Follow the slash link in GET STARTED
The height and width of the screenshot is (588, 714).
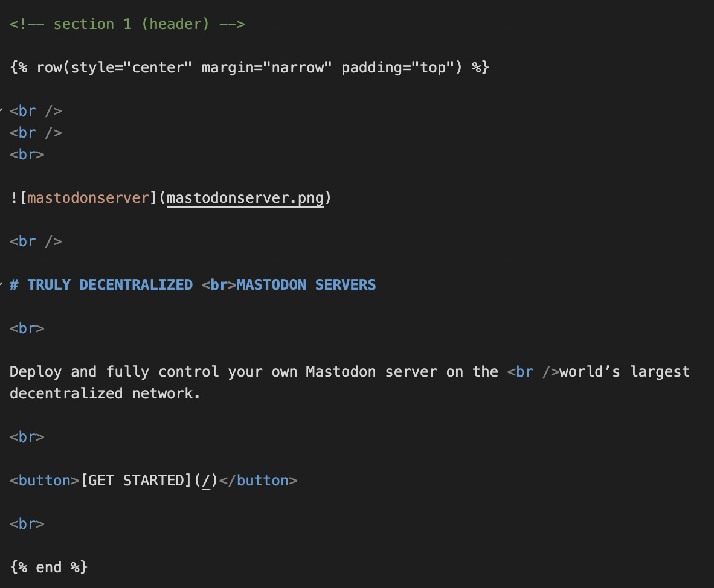coord(206,481)
